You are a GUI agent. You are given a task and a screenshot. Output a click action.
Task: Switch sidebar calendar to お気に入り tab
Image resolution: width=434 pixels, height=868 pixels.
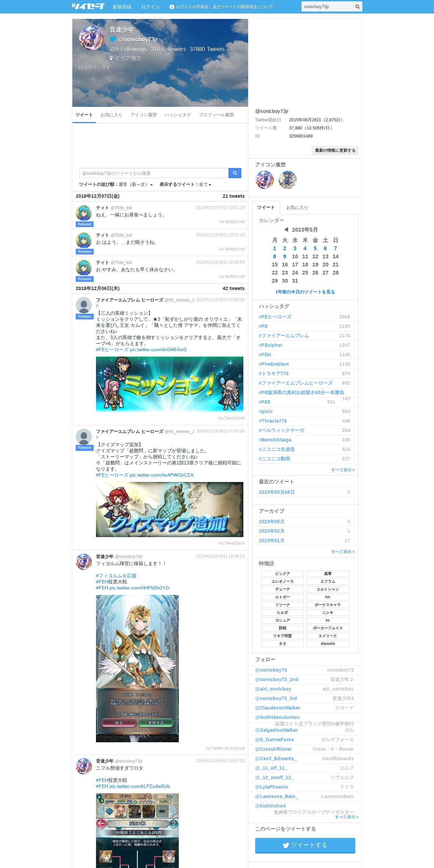[297, 208]
